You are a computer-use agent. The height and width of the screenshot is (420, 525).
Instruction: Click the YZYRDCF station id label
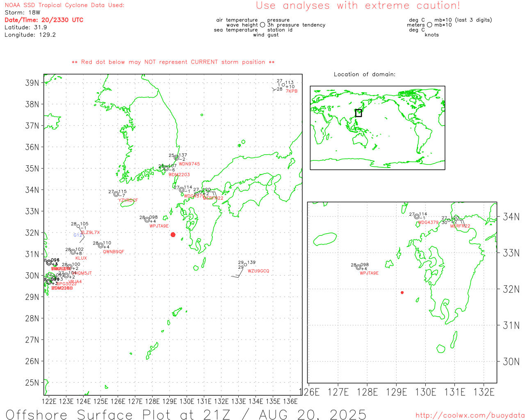128,201
